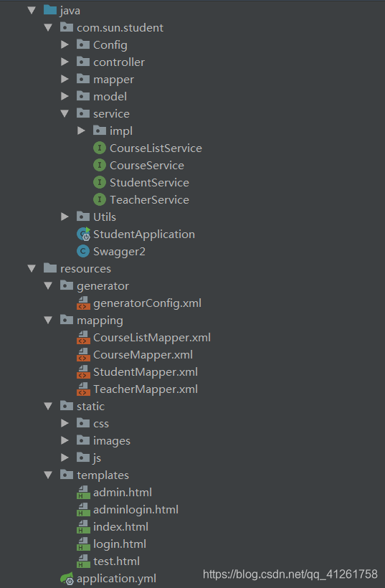The width and height of the screenshot is (385, 588).
Task: Select the StudentApplication class label
Action: pyautogui.click(x=144, y=234)
